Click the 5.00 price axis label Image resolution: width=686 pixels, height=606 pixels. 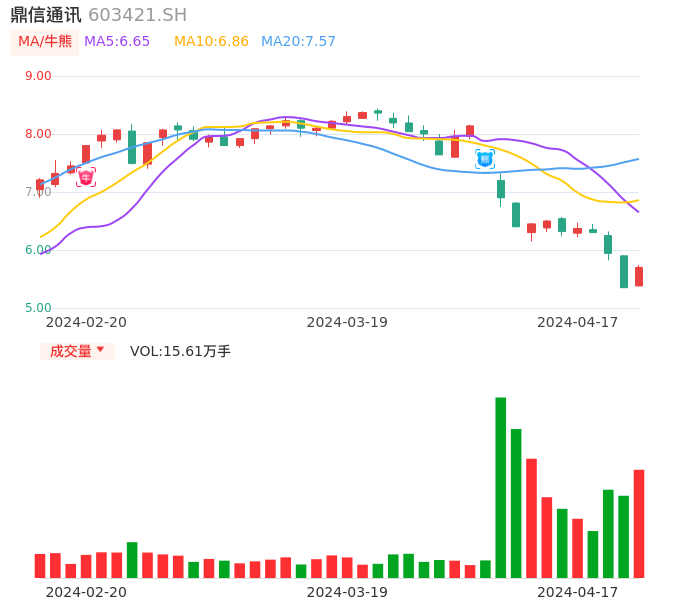coord(38,308)
